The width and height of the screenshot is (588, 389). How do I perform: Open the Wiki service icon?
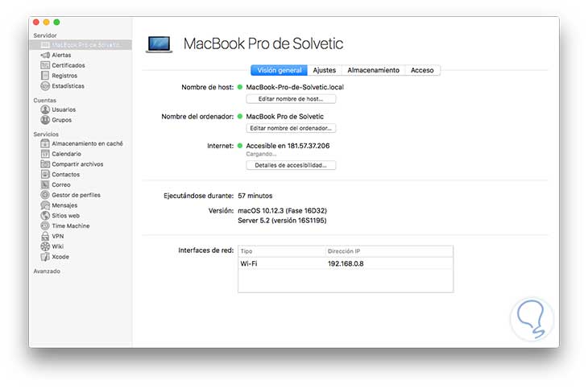click(x=45, y=246)
